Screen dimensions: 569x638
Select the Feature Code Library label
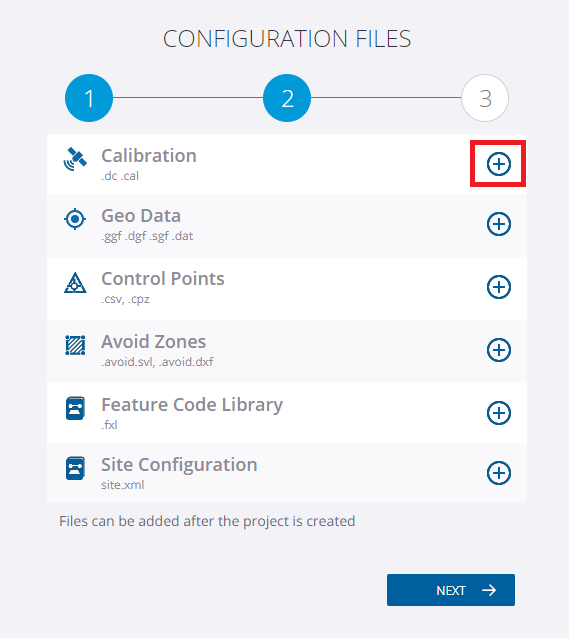(192, 405)
